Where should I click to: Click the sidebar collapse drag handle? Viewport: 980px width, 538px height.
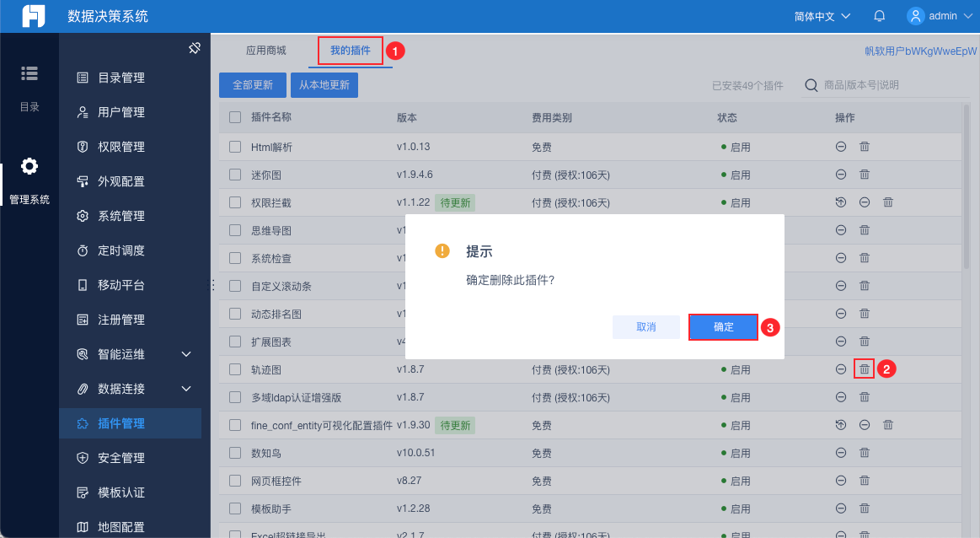coord(212,285)
